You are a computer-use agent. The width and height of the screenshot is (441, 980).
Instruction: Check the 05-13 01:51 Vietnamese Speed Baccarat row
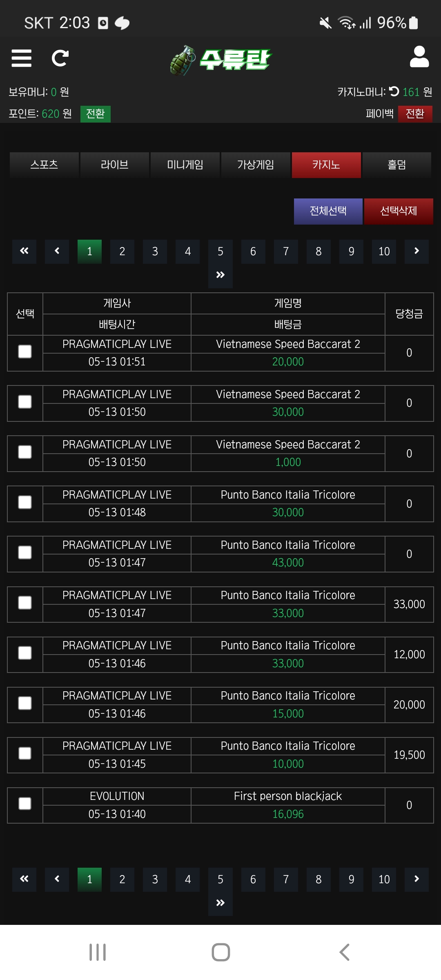(x=25, y=352)
